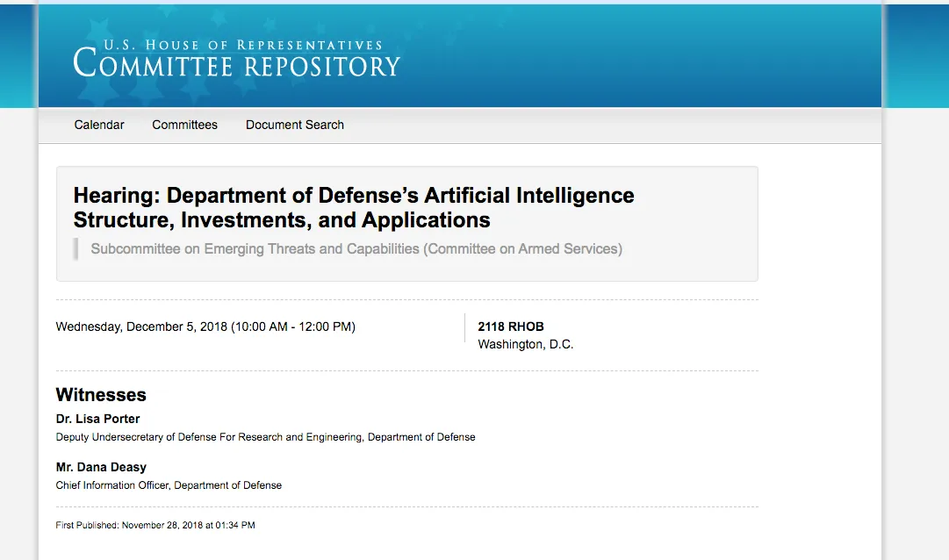This screenshot has width=949, height=560.
Task: Open the Committees menu item
Action: point(184,125)
